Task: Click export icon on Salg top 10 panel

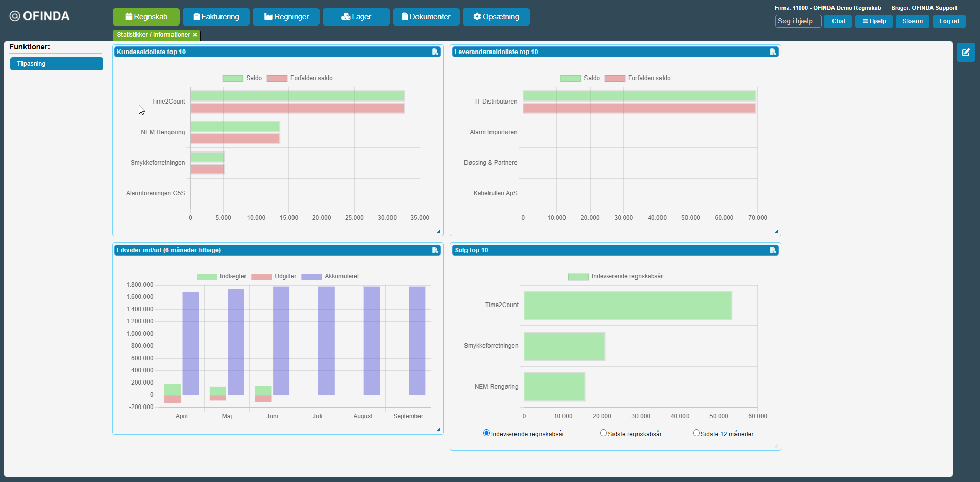Action: [773, 250]
